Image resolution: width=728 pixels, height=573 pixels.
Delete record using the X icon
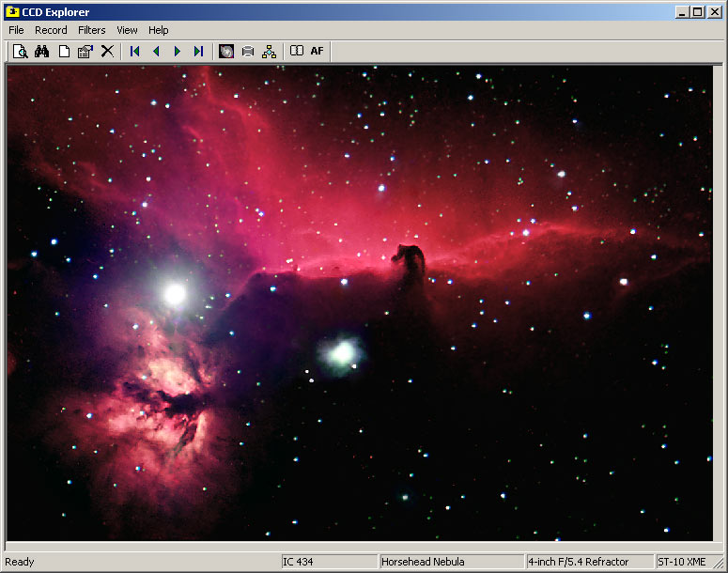pos(107,51)
